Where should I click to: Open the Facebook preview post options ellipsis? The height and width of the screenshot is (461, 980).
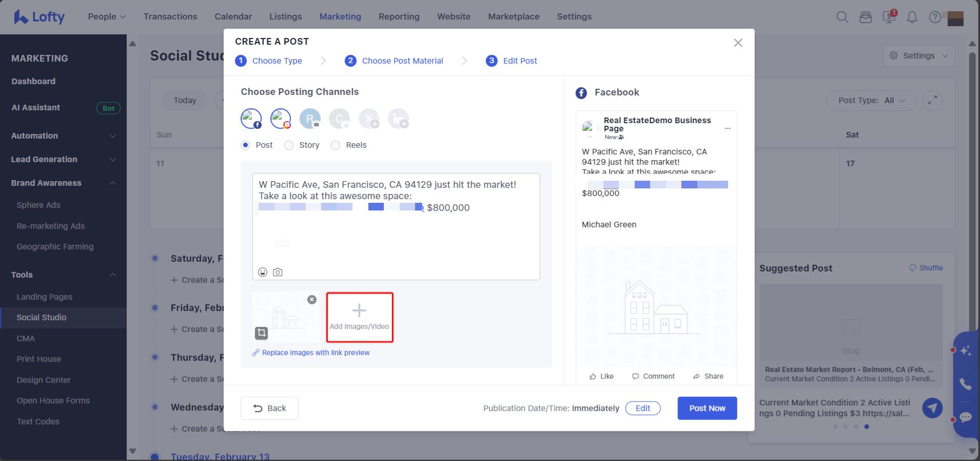click(x=727, y=128)
